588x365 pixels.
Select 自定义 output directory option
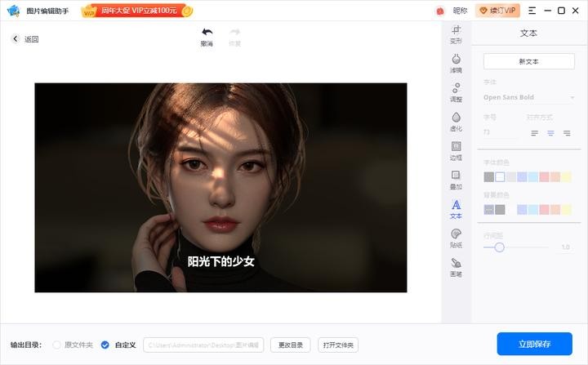click(105, 345)
